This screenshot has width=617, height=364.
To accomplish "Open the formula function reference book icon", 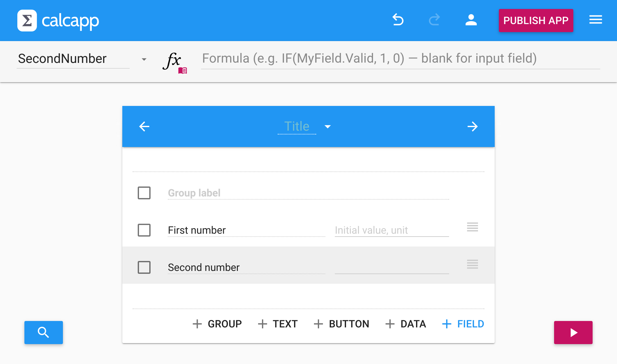I will 182,71.
